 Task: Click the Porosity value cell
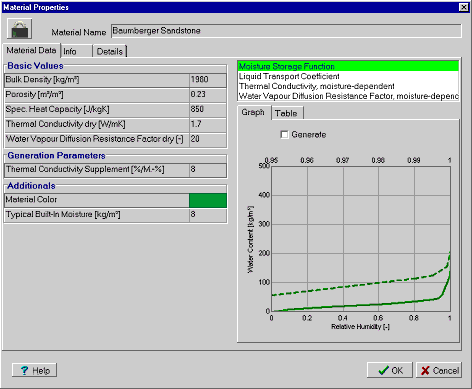coord(208,95)
